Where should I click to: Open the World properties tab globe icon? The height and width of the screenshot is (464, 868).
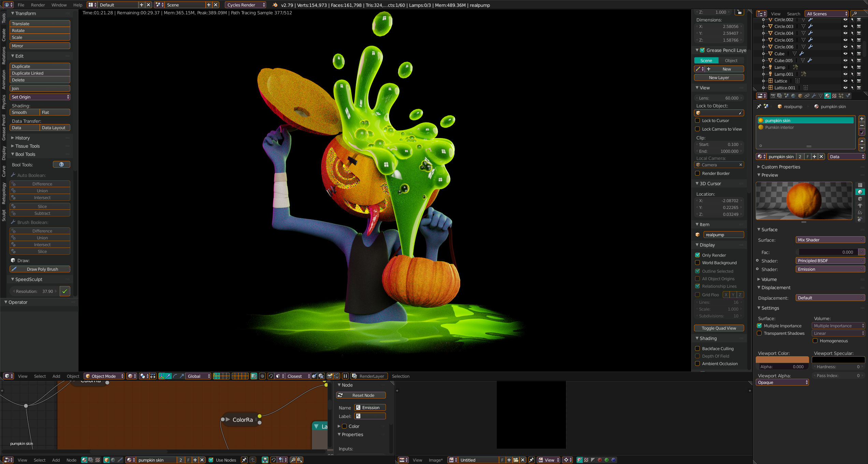(793, 96)
